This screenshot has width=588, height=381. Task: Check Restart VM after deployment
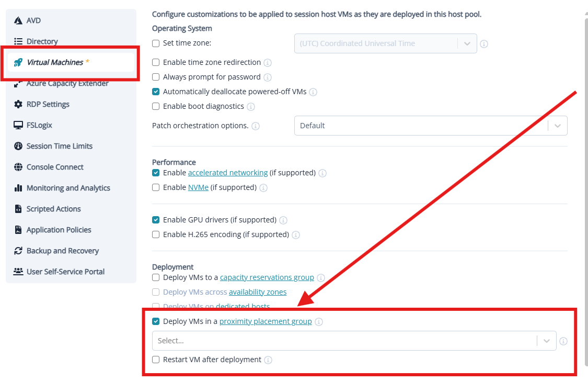pos(156,360)
